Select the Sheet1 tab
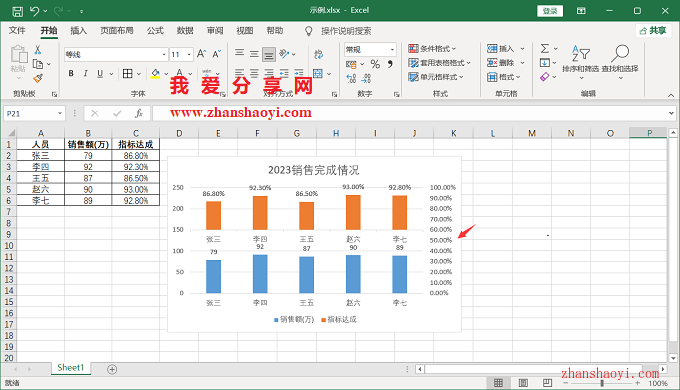The width and height of the screenshot is (680, 390). tap(70, 368)
